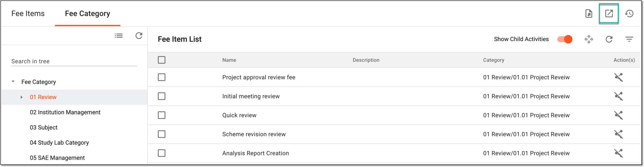Unlink the Scheme revision review row

point(618,134)
